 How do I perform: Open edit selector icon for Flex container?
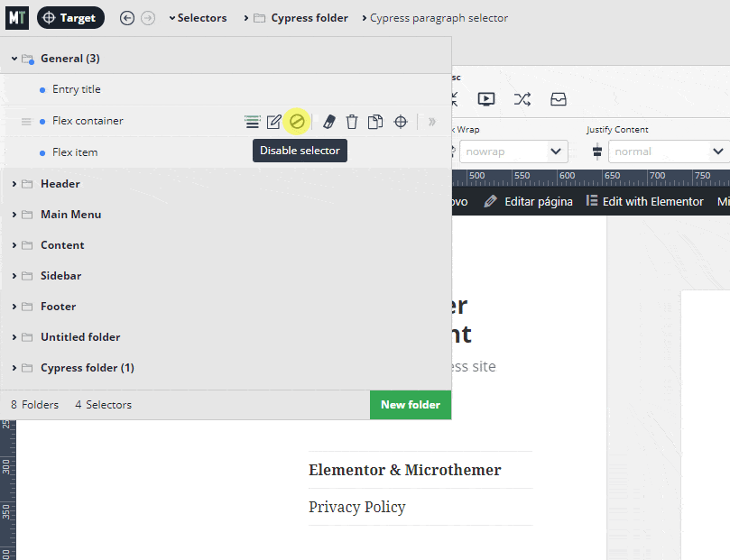[273, 121]
